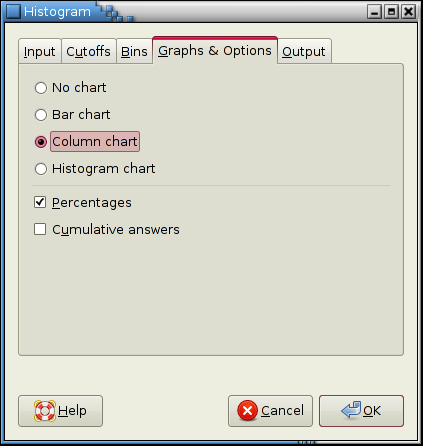Click the blue return-arrow OK icon
Screen dimensions: 423x446
[351, 410]
